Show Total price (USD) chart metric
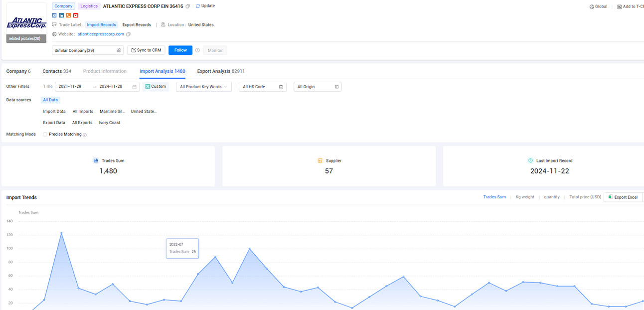 [x=585, y=197]
